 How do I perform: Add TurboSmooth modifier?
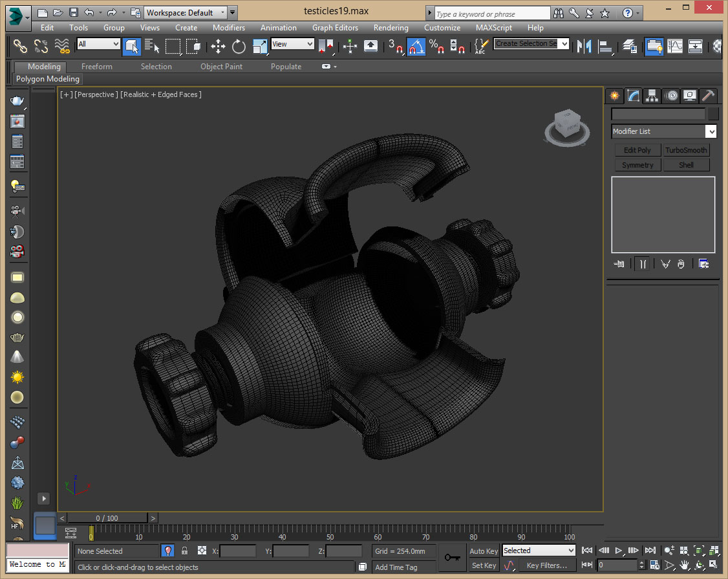pos(686,150)
